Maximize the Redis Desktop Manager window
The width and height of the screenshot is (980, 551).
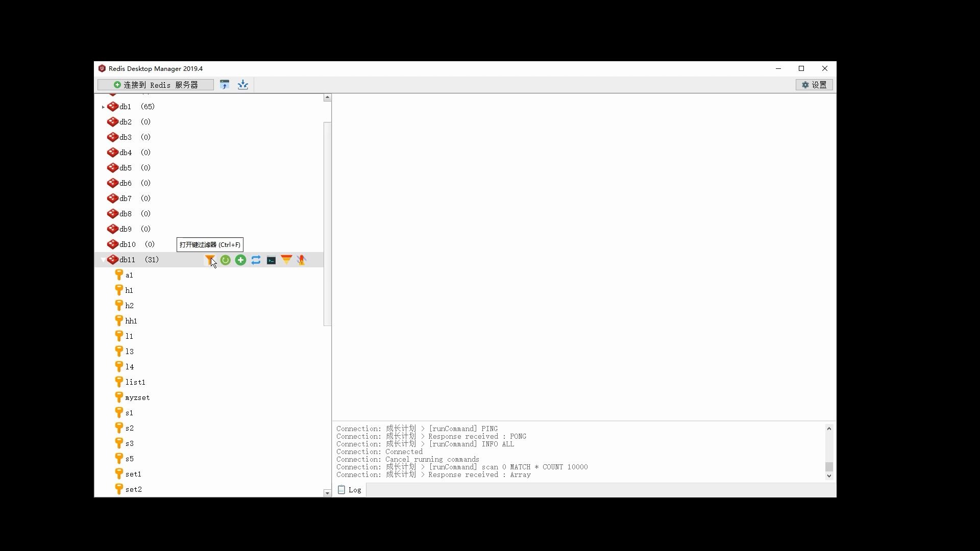coord(801,68)
